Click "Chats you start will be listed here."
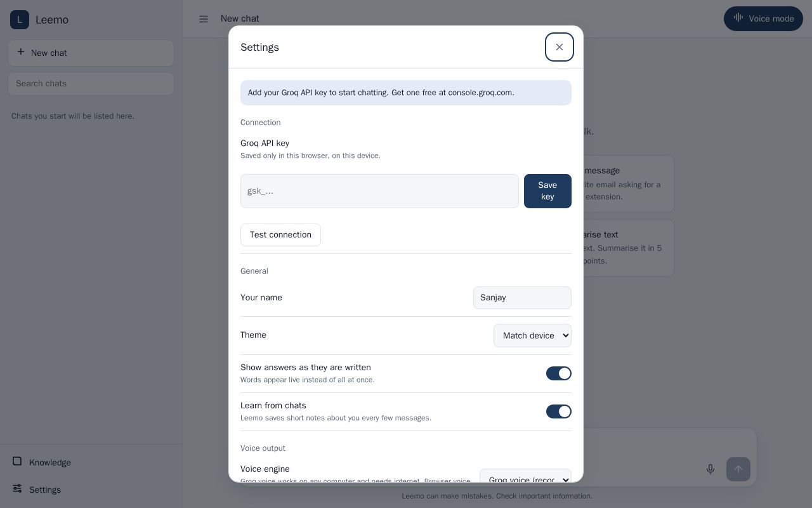The height and width of the screenshot is (508, 812). [x=73, y=116]
